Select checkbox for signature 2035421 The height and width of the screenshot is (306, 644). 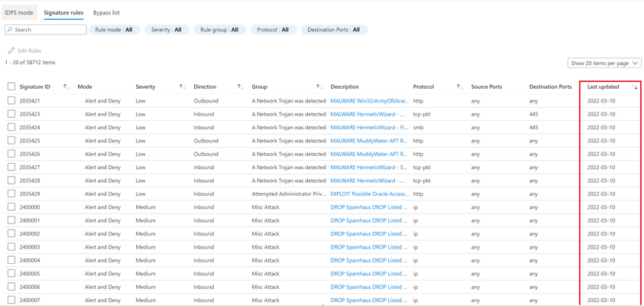[11, 100]
